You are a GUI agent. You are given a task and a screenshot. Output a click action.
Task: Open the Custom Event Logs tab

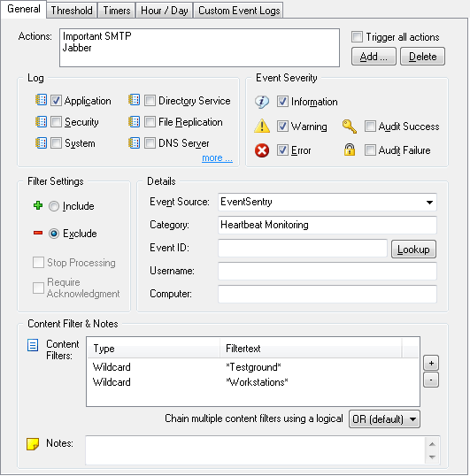(x=239, y=11)
